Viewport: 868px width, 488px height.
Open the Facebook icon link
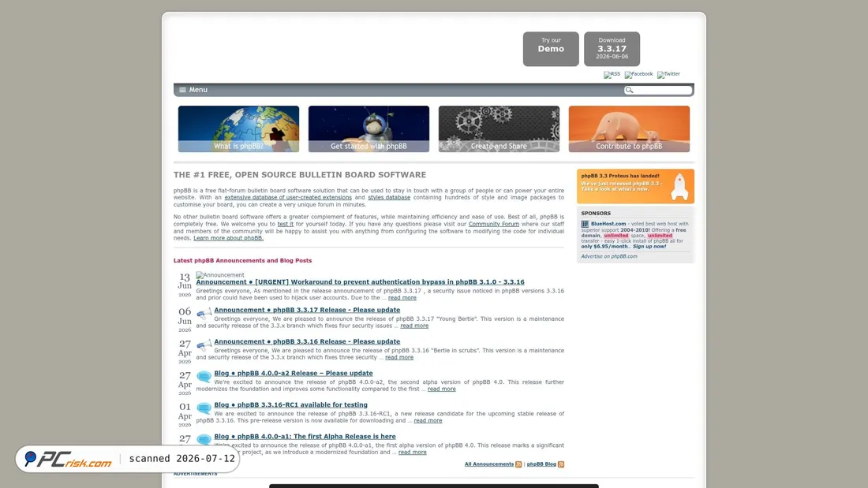638,74
